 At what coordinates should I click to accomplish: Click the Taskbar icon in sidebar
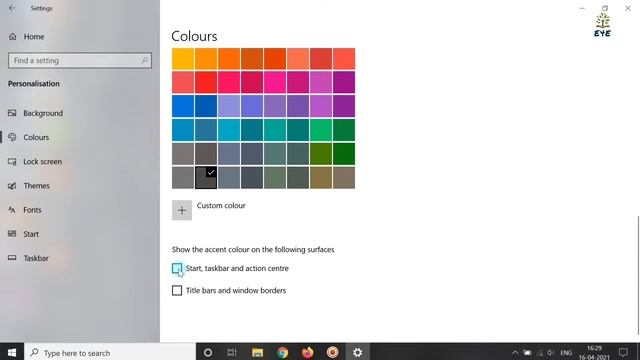point(12,258)
